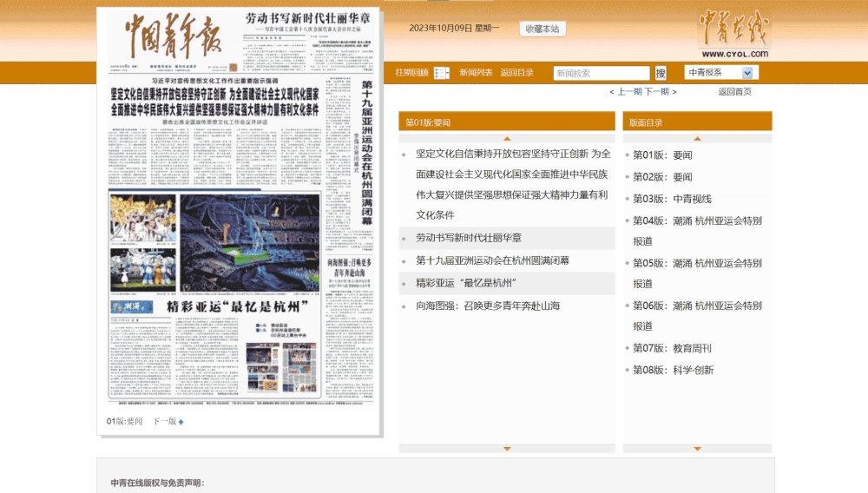Click down arrow in 版面目录 panel
Viewport: 868px width, 493px height.
[697, 448]
